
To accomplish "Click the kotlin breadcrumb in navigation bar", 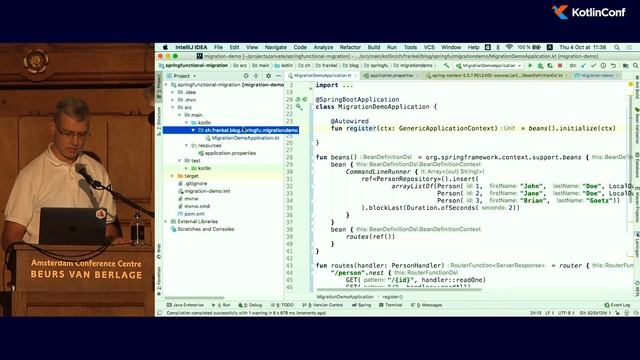I will click(284, 65).
